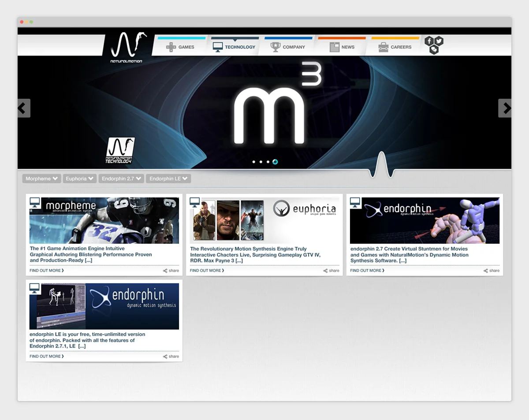Open the COMPANY menu tab
Image resolution: width=529 pixels, height=420 pixels.
tap(288, 46)
